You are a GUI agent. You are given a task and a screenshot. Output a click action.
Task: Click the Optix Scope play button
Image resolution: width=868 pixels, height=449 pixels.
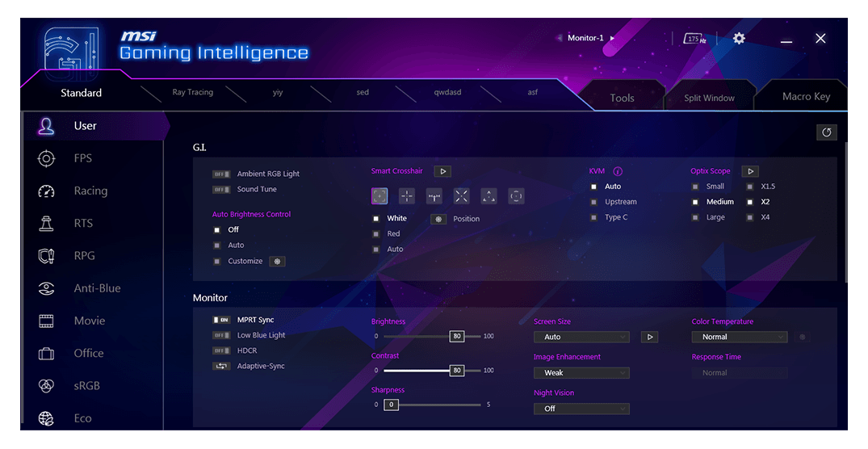point(750,171)
